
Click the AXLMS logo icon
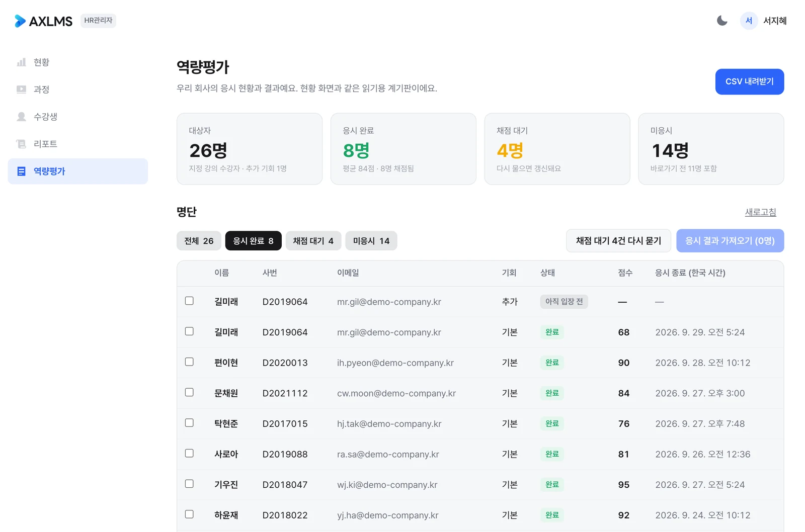coord(20,21)
